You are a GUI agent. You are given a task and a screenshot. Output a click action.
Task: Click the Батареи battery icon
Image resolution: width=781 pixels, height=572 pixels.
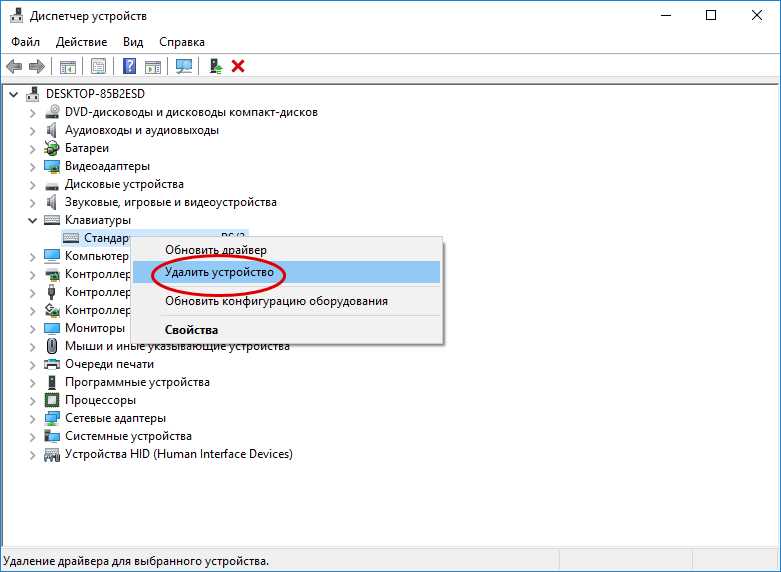click(x=52, y=148)
